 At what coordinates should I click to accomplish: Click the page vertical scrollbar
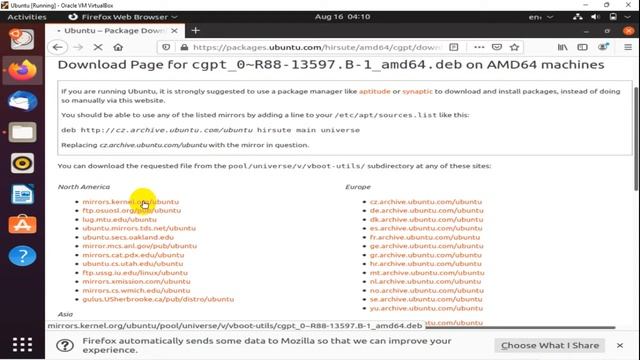(x=636, y=139)
